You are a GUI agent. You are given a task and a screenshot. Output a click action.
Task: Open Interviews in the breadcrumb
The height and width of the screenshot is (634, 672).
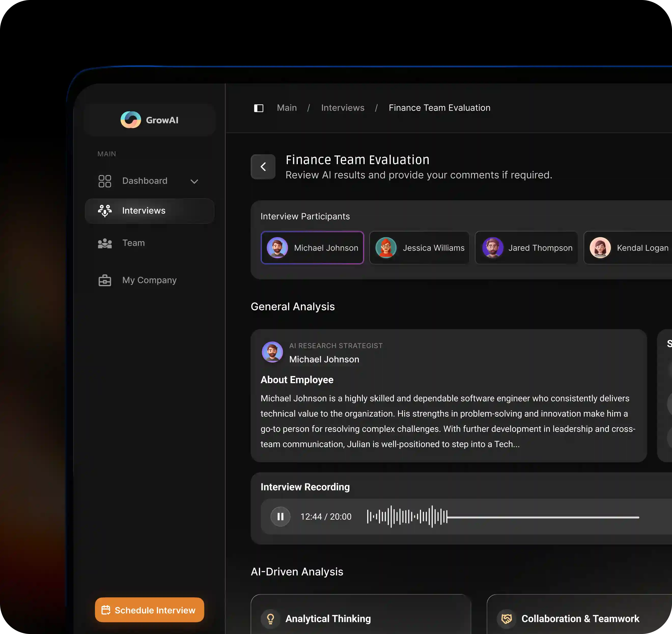pos(343,108)
